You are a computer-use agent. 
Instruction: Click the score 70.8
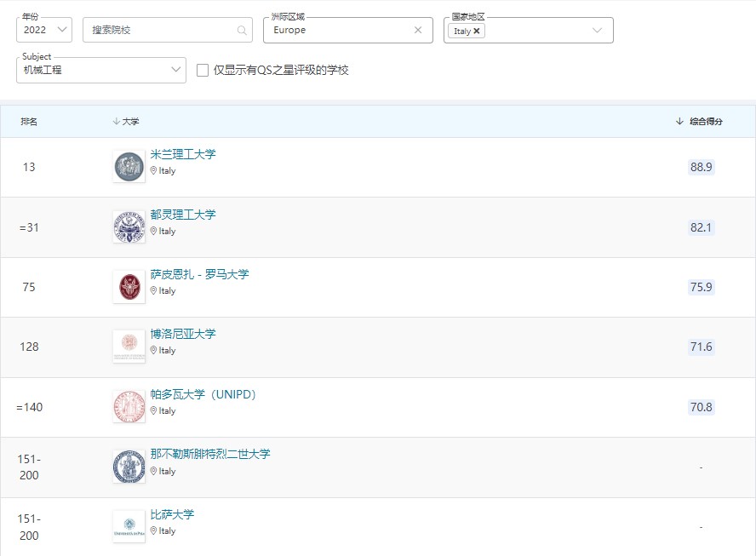click(701, 407)
